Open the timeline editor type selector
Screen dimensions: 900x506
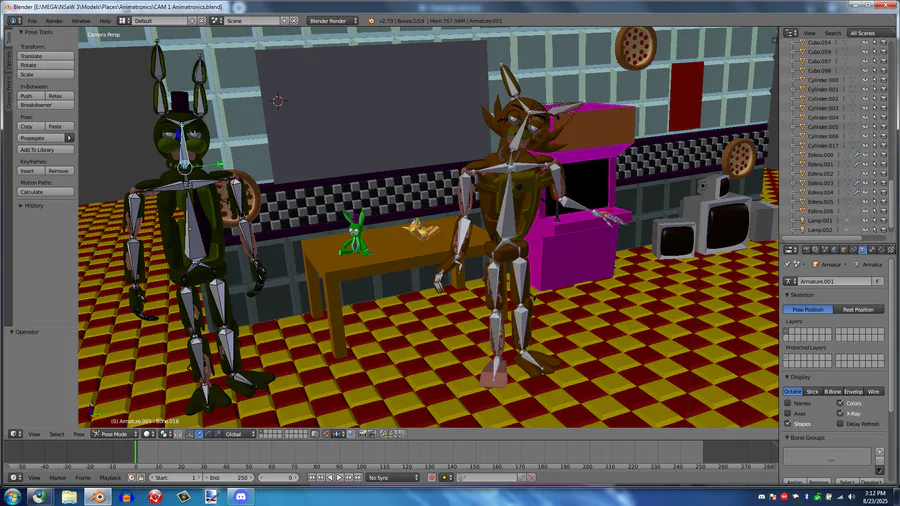13,477
